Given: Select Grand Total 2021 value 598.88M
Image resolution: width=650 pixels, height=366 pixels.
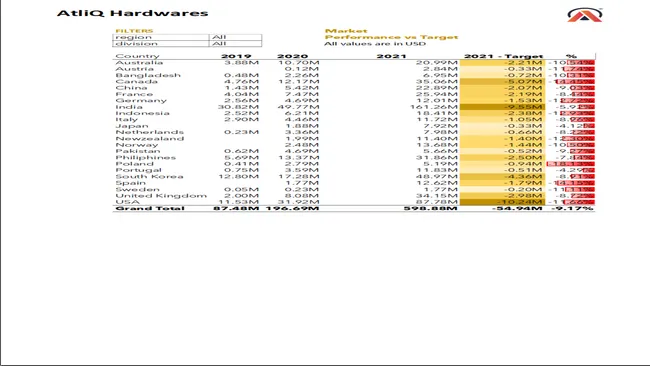Looking at the screenshot, I should (x=431, y=208).
